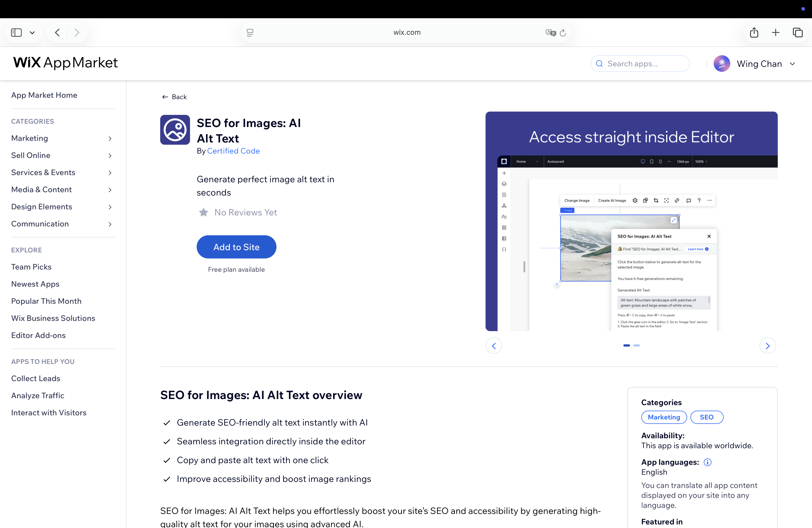The width and height of the screenshot is (812, 528).
Task: Expand the Services & Events chevron
Action: (110, 173)
